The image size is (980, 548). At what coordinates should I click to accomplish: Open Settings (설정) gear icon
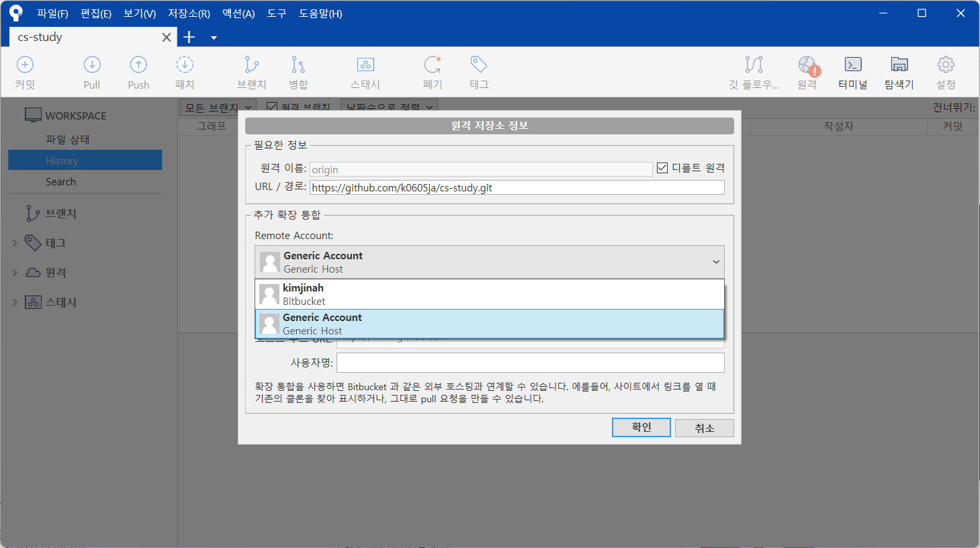point(946,64)
